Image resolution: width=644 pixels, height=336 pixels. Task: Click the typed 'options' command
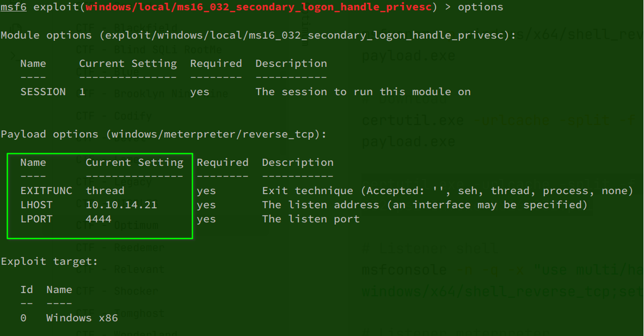pos(480,7)
